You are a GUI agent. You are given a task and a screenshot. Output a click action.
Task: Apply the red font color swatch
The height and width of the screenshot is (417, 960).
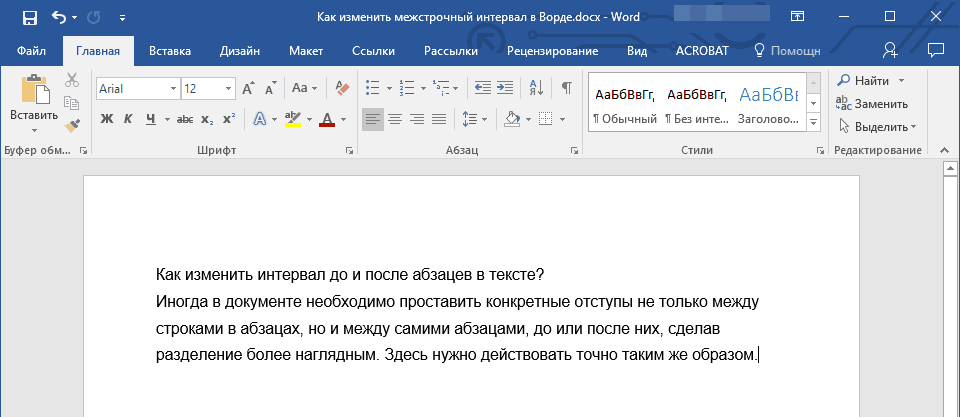(326, 120)
